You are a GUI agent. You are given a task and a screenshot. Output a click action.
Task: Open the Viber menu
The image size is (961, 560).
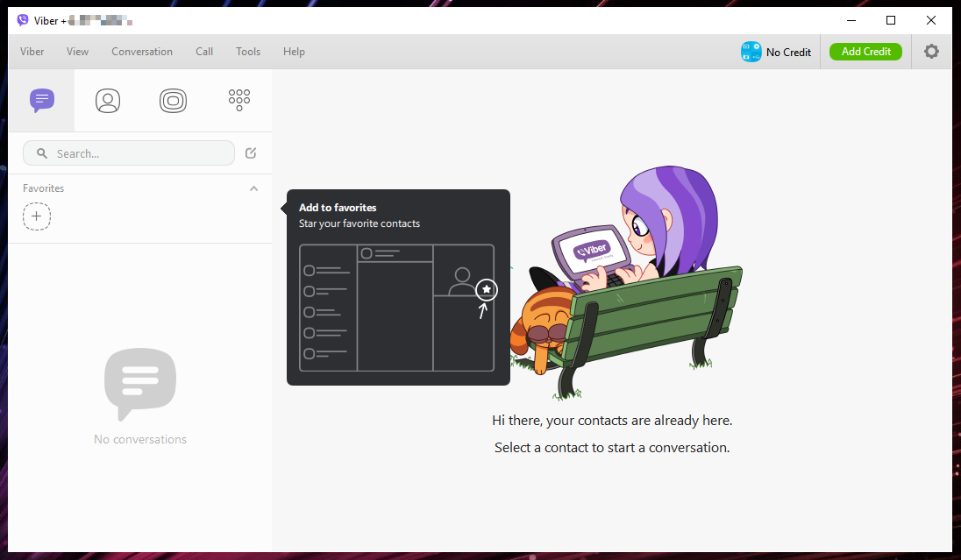pyautogui.click(x=32, y=52)
